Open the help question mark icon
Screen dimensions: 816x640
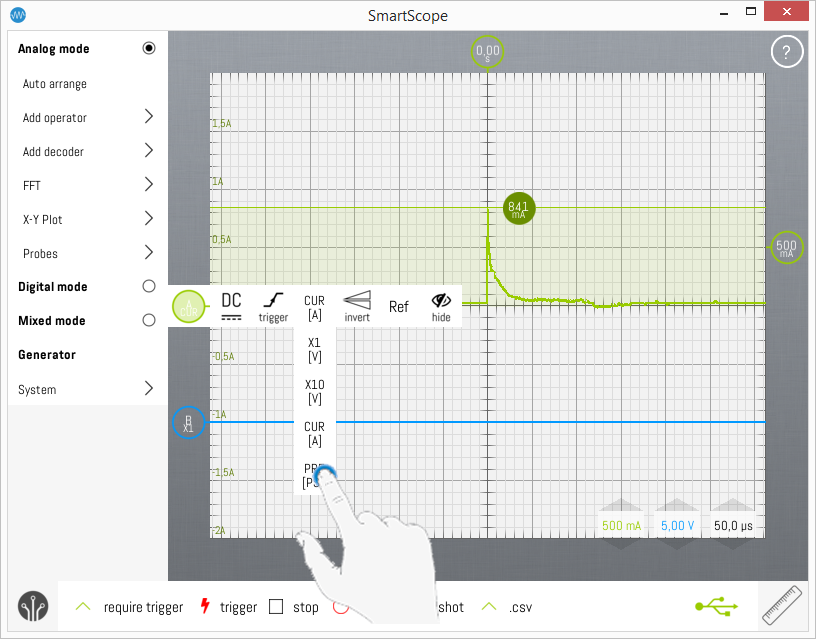coord(787,52)
